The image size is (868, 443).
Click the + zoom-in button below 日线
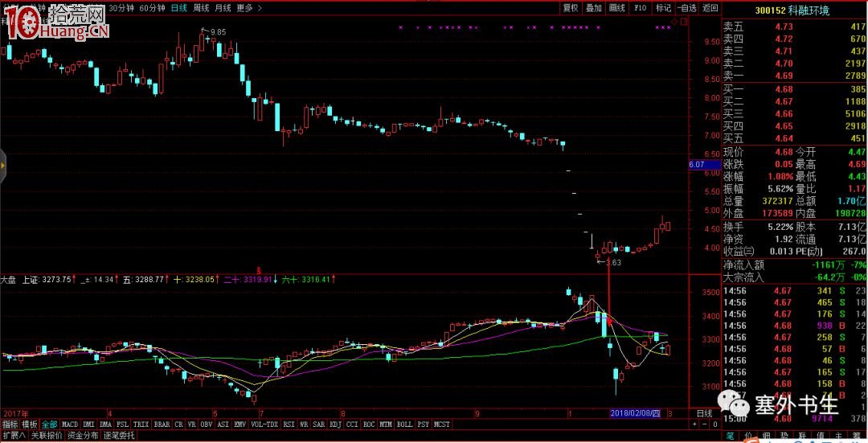point(694,425)
